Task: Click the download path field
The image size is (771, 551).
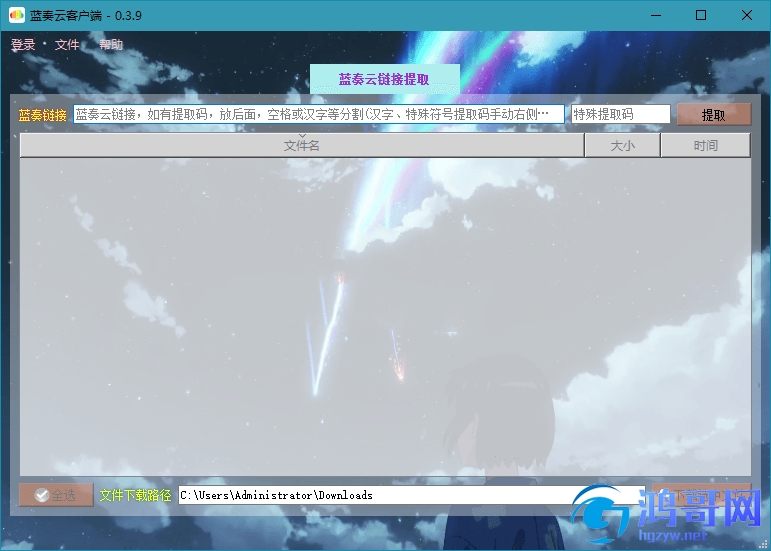Action: [x=412, y=495]
